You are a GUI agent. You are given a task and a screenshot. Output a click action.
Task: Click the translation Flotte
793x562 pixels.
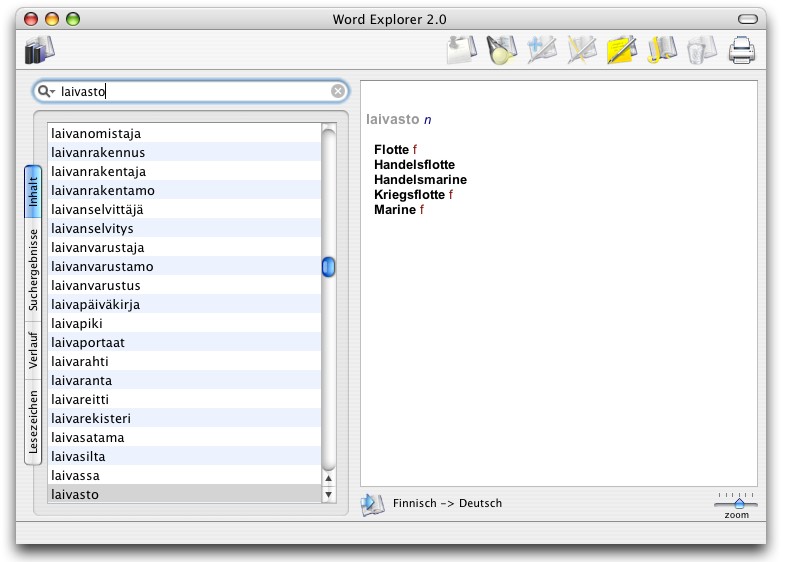[391, 150]
